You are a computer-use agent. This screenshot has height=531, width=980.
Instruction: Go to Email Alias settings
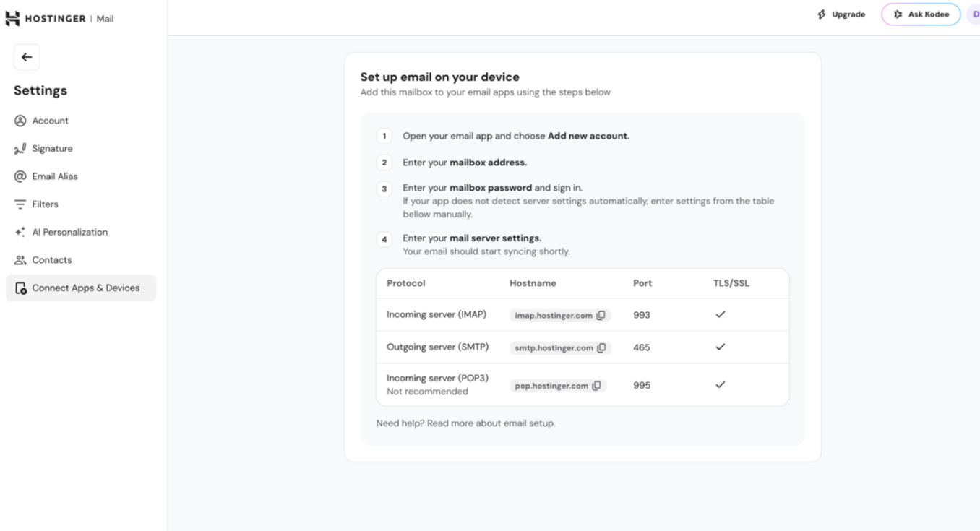(54, 176)
